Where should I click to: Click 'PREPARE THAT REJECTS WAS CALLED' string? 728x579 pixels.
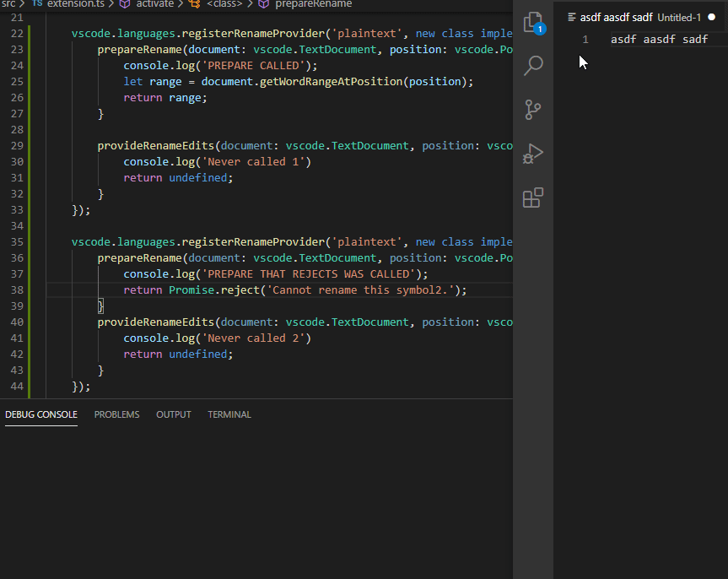308,274
